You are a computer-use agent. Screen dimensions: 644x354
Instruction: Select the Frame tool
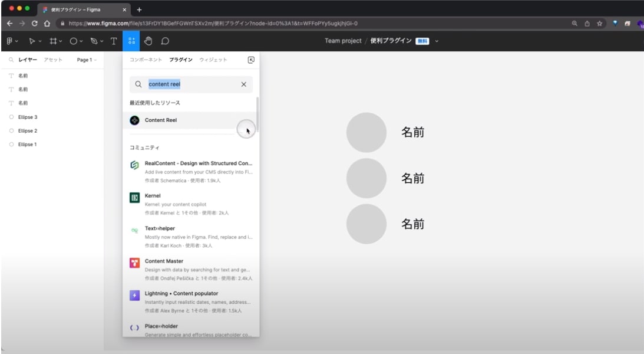pyautogui.click(x=53, y=41)
